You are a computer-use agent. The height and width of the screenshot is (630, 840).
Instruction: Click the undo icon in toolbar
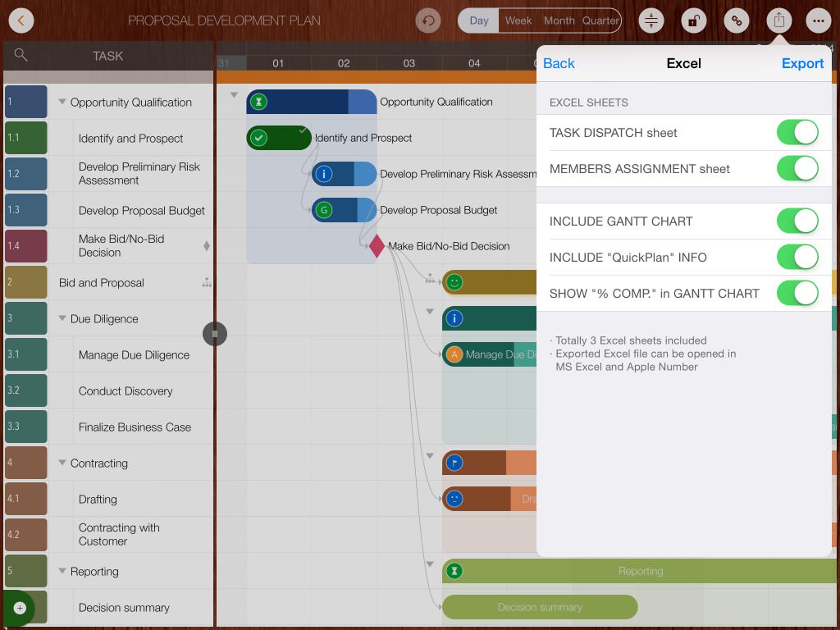point(427,21)
